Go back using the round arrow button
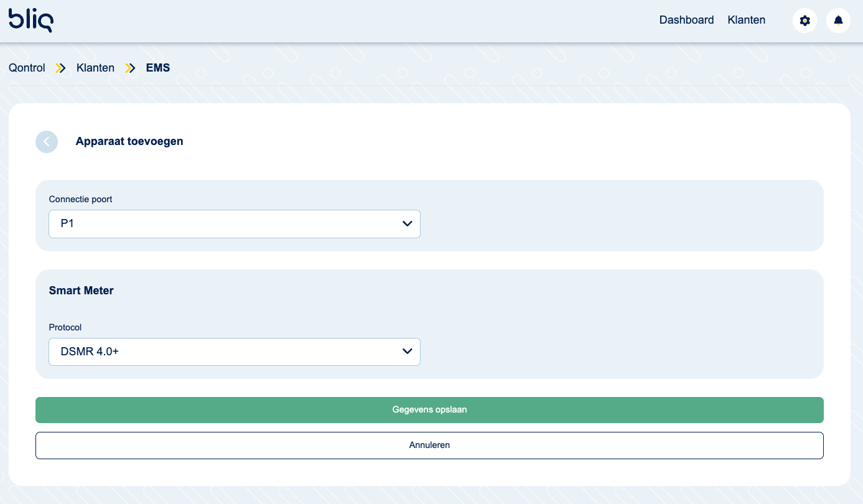This screenshot has height=504, width=863. tap(47, 142)
